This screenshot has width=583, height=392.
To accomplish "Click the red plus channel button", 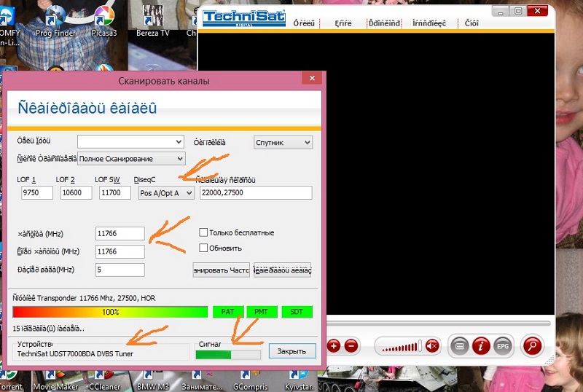I will [334, 345].
